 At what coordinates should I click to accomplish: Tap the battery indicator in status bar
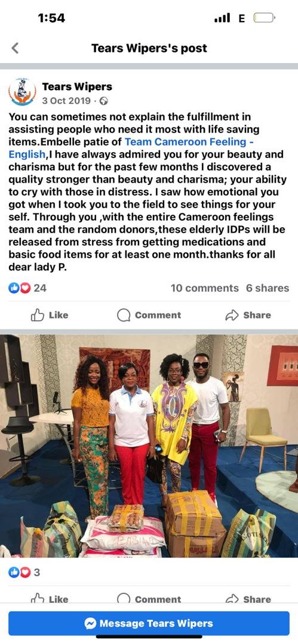tap(264, 18)
